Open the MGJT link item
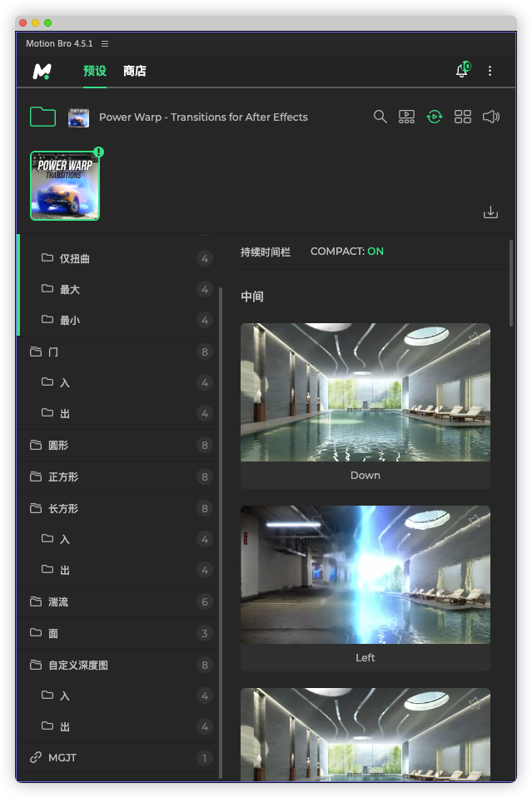Screen dimensions: 532x798 point(118,758)
